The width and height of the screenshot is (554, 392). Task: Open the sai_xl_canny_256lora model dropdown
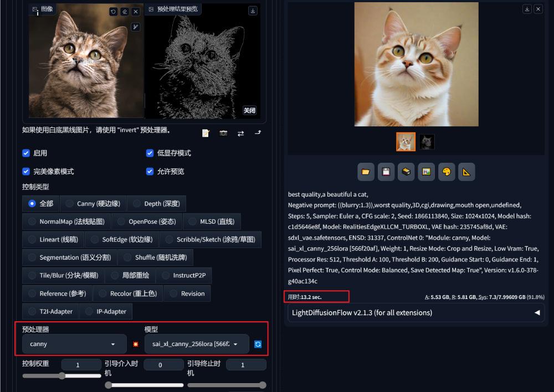(196, 344)
